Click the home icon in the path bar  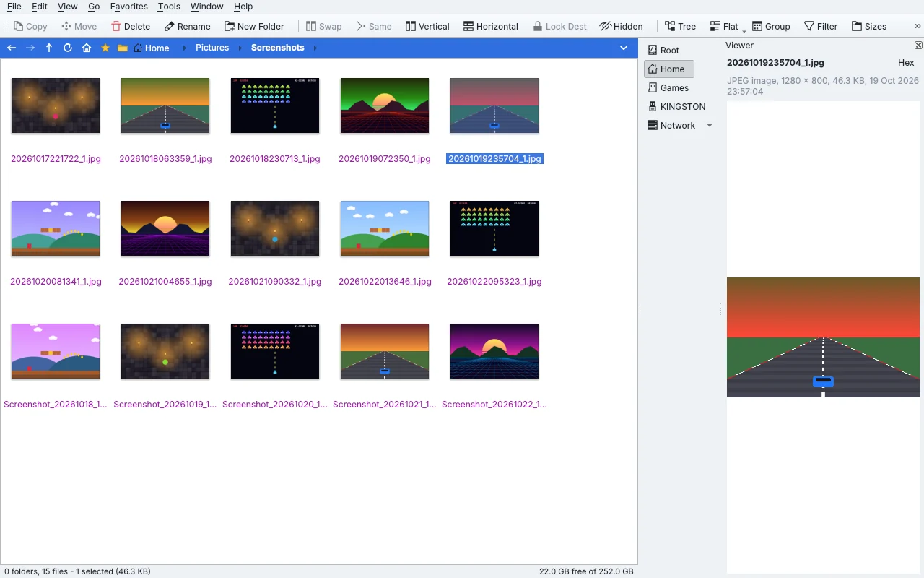87,48
